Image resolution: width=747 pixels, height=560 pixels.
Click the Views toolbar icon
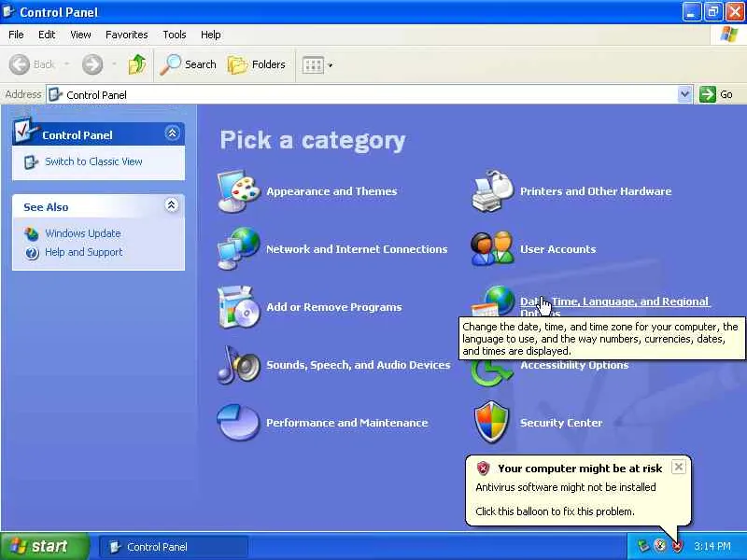313,64
